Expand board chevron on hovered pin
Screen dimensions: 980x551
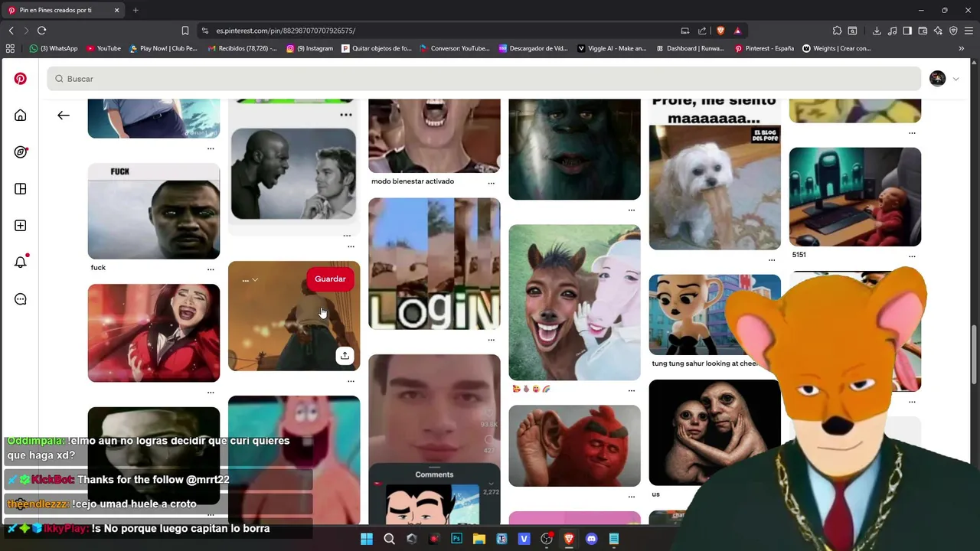coord(255,280)
